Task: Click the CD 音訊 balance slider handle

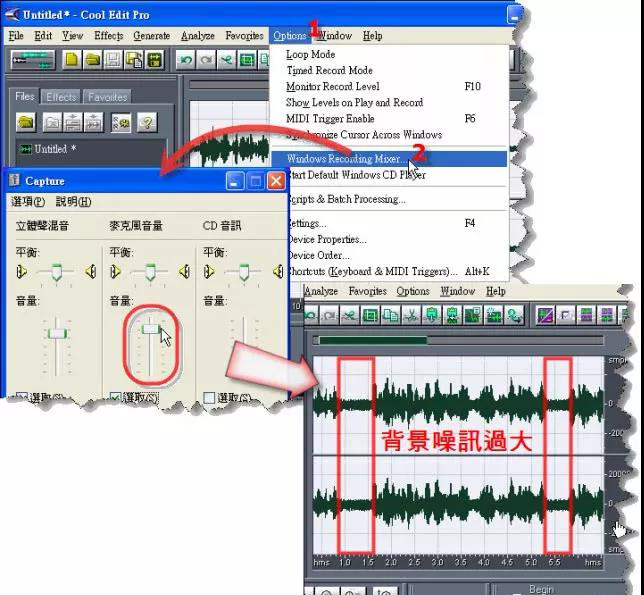Action: tap(244, 272)
